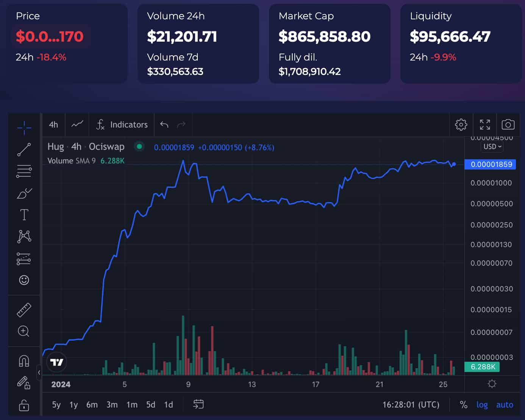Toggle stay in drawing mode pencil-lock
This screenshot has height=420, width=525.
[x=24, y=383]
